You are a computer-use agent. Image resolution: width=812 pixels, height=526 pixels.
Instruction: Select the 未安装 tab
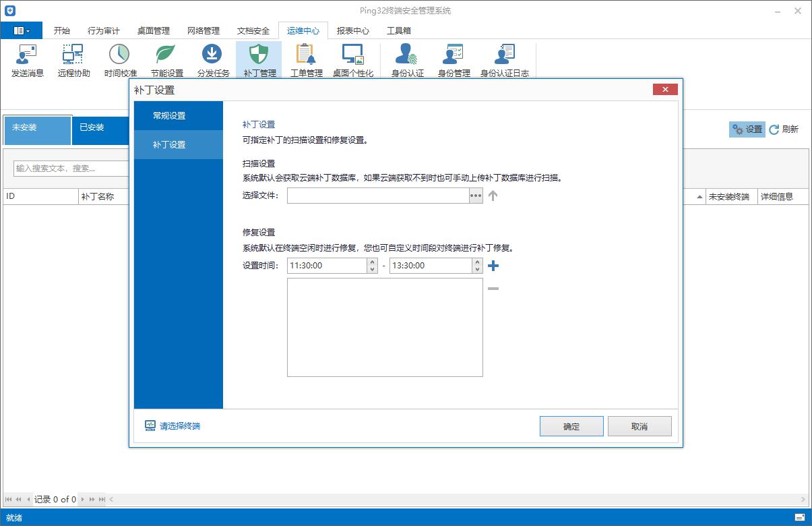coord(38,130)
